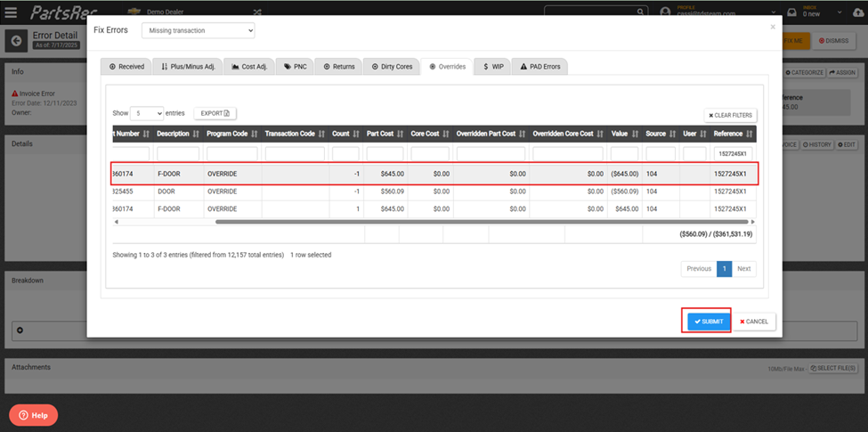The width and height of the screenshot is (868, 432).
Task: Close the Fix Errors dialog
Action: 773,26
